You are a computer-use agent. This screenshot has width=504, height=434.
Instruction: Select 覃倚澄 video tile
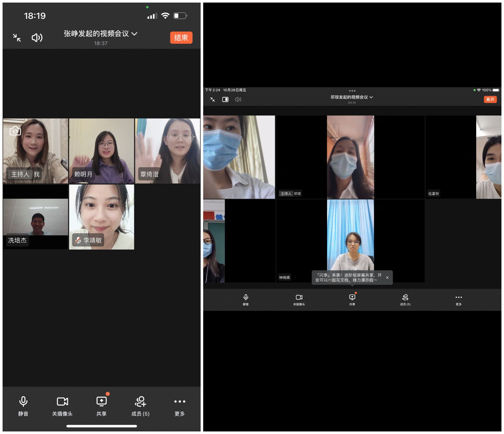[168, 151]
